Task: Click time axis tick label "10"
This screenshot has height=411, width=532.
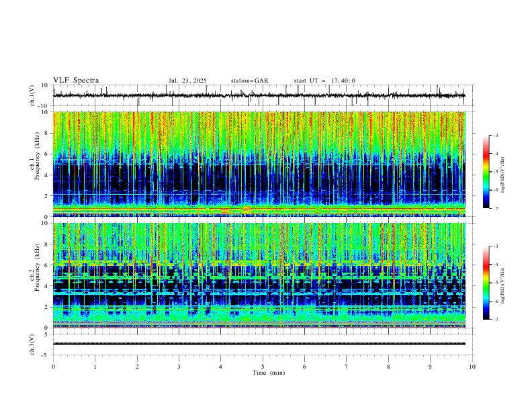Action: click(x=472, y=367)
